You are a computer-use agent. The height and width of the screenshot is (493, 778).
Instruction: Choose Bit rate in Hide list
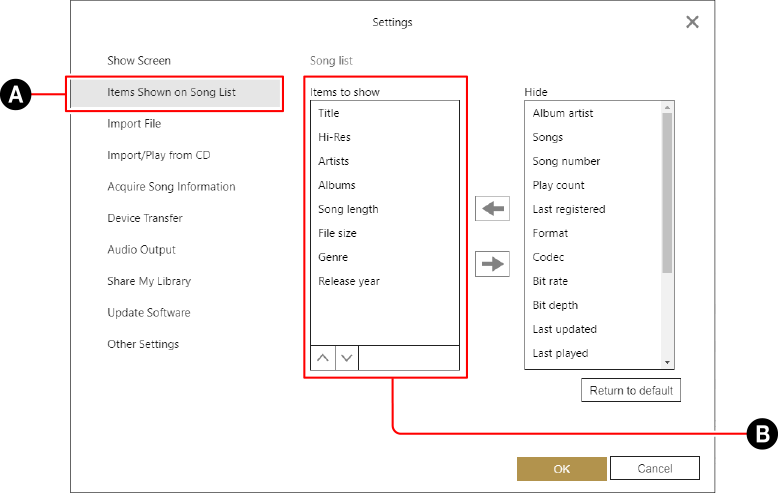pyautogui.click(x=550, y=281)
